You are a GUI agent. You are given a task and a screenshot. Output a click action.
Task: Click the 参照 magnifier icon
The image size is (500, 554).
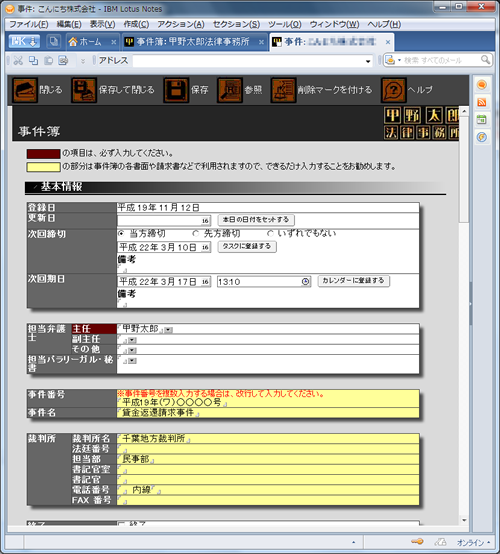pyautogui.click(x=230, y=90)
